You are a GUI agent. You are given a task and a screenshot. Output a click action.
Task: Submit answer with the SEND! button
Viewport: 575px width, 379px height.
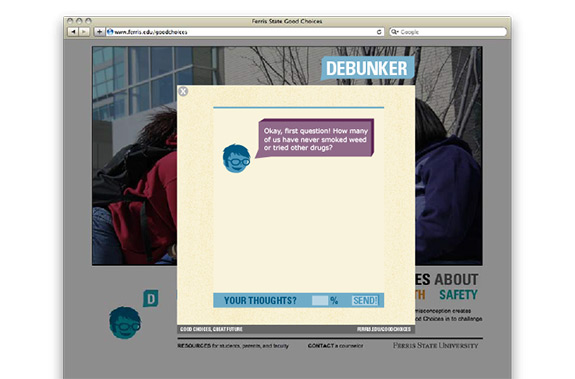365,301
